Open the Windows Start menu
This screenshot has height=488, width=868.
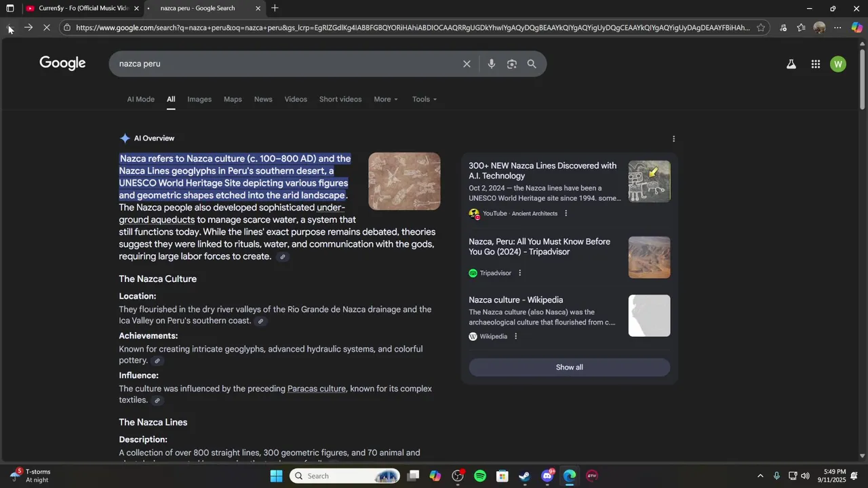[x=276, y=476]
